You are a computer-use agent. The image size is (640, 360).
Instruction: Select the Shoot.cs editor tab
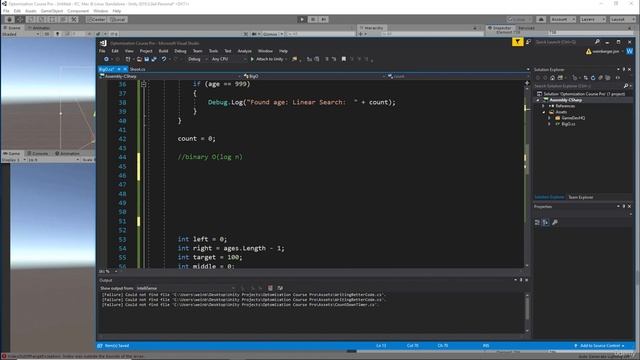[x=138, y=69]
